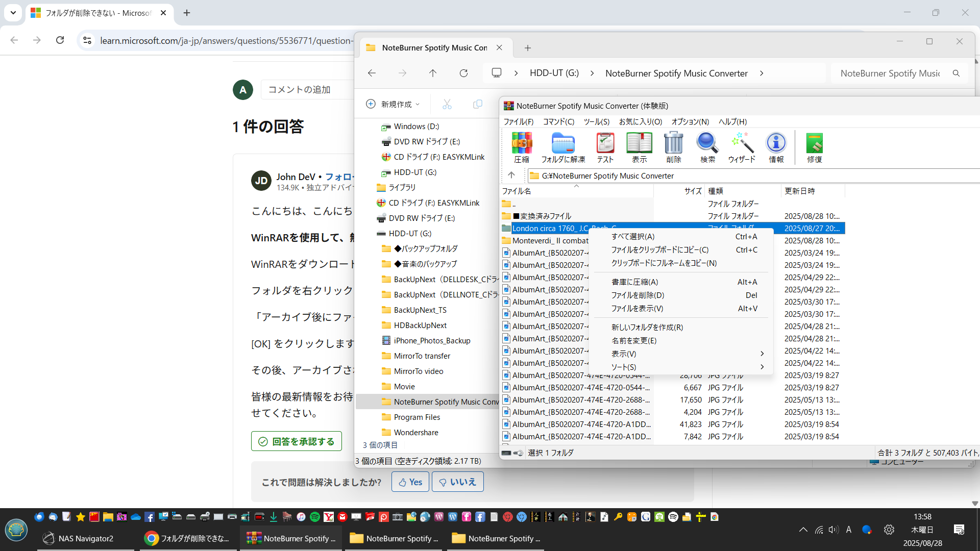The width and height of the screenshot is (980, 551).
Task: Click the 修復 repair toolbar icon
Action: tap(815, 147)
